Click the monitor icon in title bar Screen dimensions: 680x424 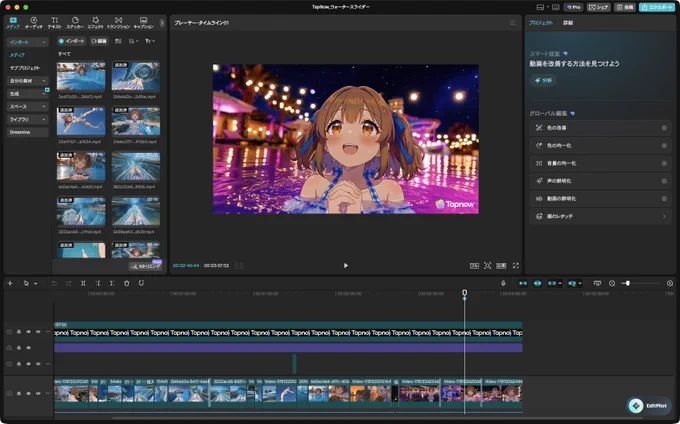tap(556, 7)
